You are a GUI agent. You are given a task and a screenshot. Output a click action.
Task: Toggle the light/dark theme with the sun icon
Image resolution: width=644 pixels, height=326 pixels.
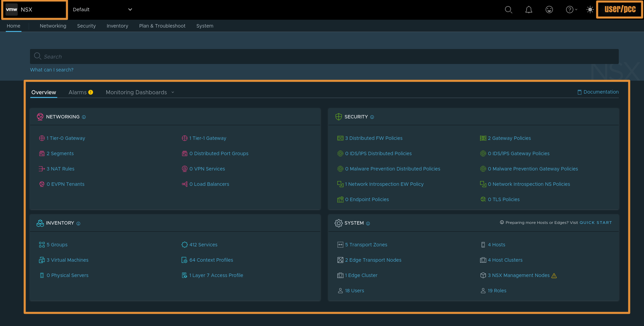pyautogui.click(x=590, y=10)
